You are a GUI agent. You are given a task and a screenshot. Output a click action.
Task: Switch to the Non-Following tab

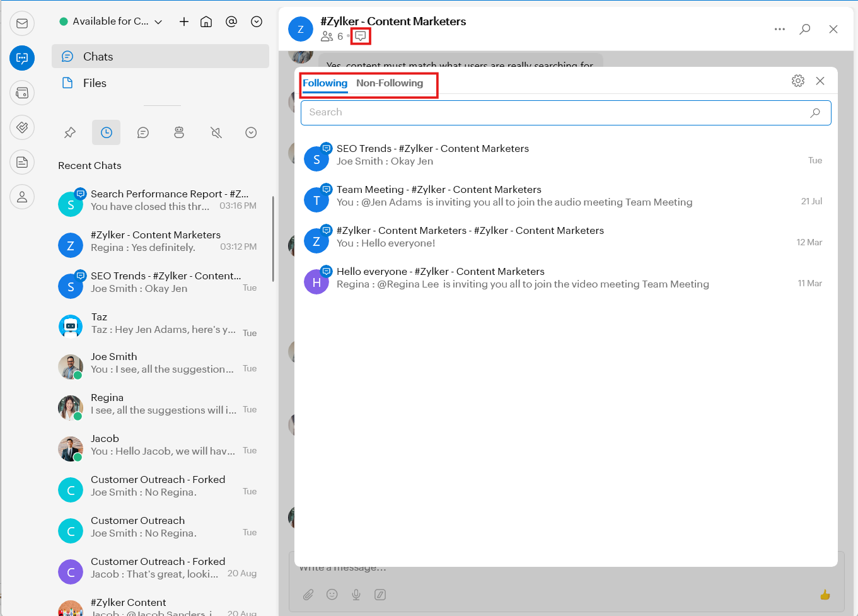tap(390, 83)
